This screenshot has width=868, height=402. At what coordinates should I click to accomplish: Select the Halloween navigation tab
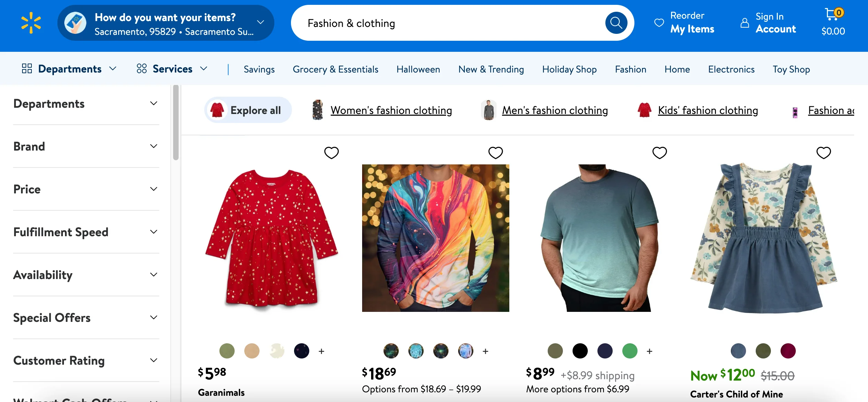(418, 69)
